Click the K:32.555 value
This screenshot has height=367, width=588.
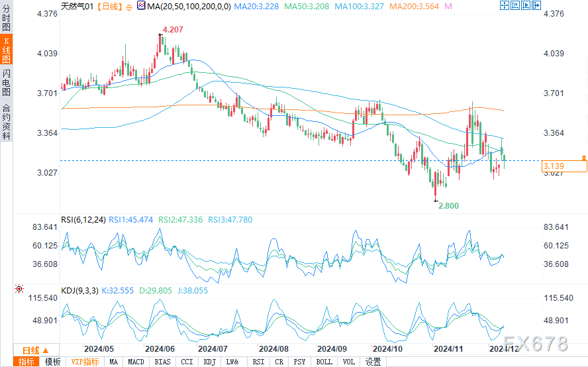(x=117, y=290)
